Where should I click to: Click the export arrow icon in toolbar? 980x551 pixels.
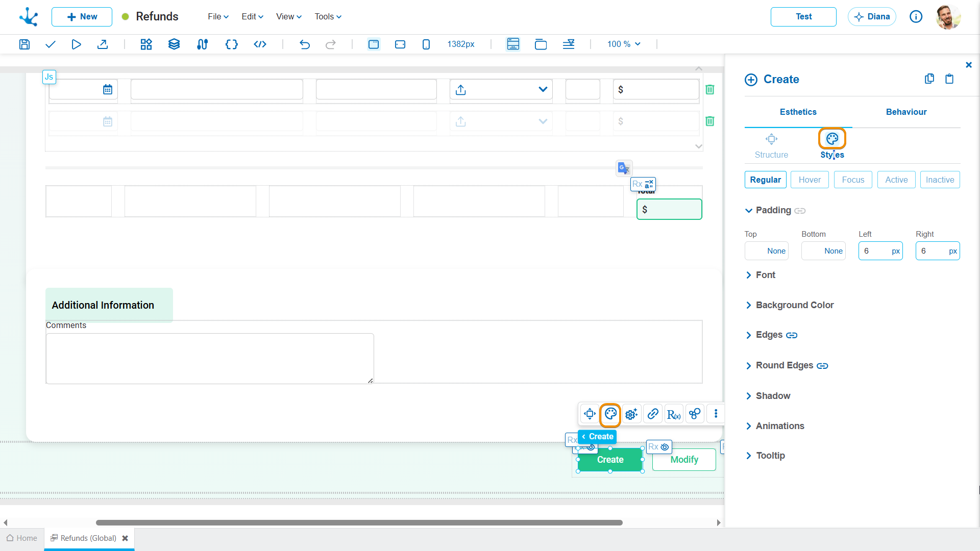pyautogui.click(x=103, y=44)
